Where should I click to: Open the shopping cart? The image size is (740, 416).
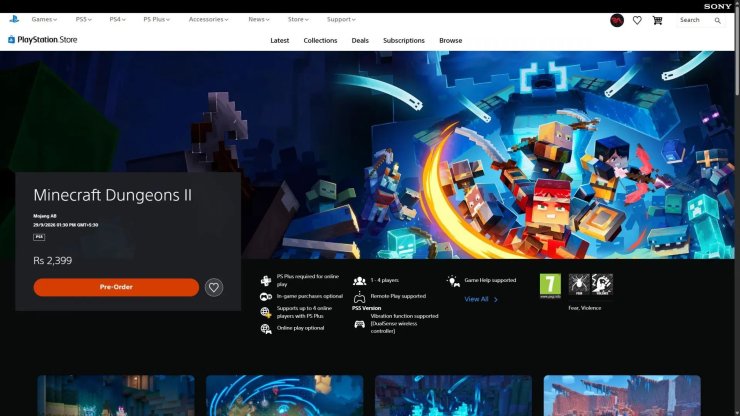click(657, 20)
